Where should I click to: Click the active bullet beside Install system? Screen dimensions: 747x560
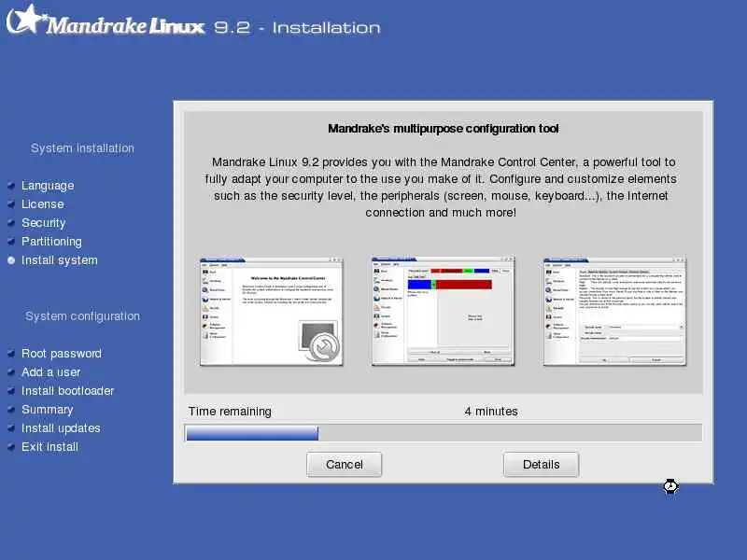pos(11,260)
